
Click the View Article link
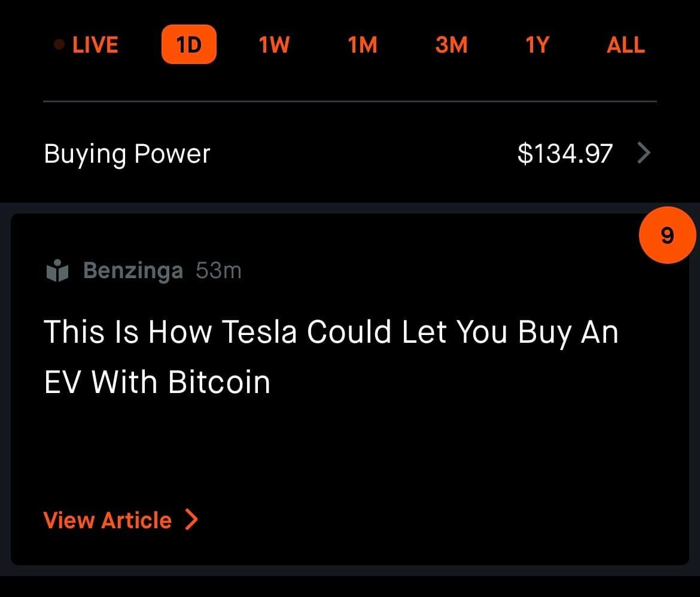tap(108, 520)
